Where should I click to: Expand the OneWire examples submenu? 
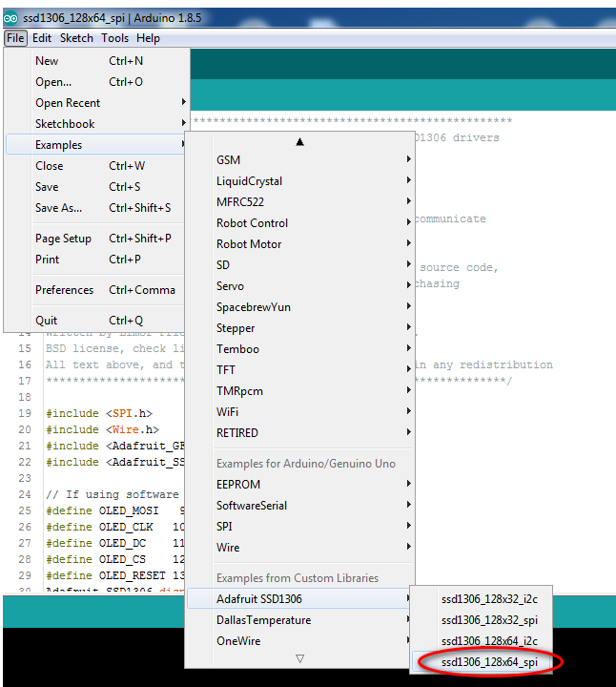coord(300,641)
